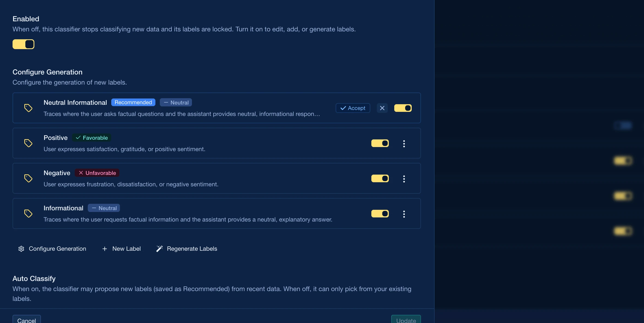Click the Cancel button
Screen dimensions: 644x323
point(27,319)
